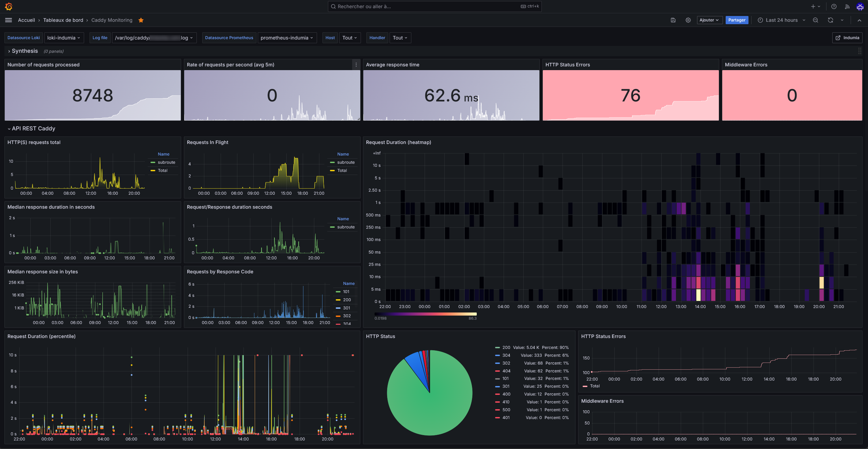Viewport: 868px width, 449px height.
Task: Click the heatmap color scale gradient
Action: click(x=425, y=314)
